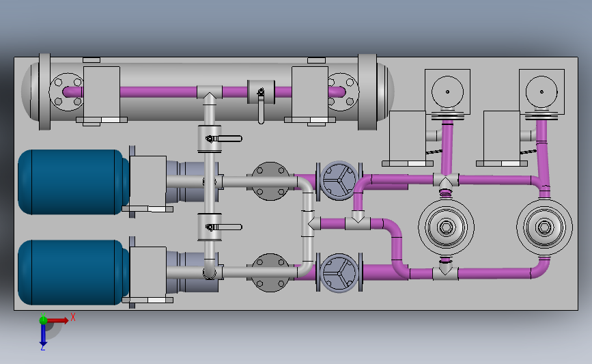
Task: Click the blue Z axis arrow of the triad
Action: click(43, 335)
